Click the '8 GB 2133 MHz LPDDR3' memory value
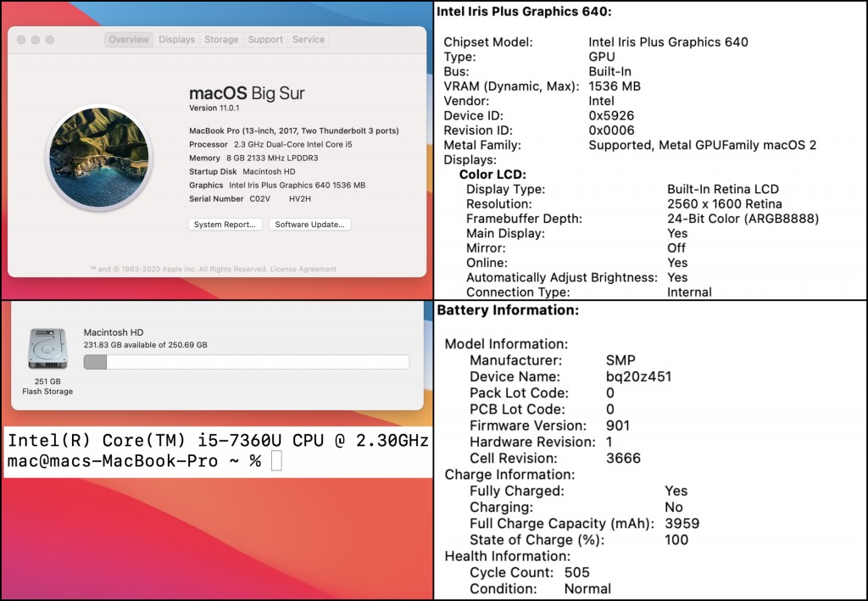Image resolution: width=868 pixels, height=601 pixels. point(272,158)
